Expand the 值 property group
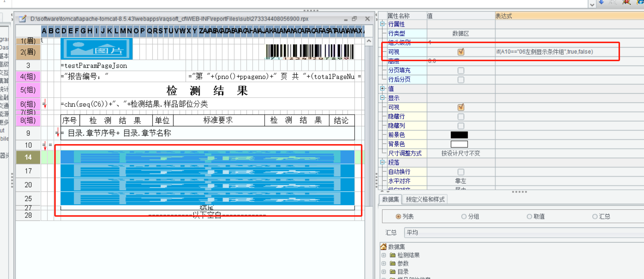The height and width of the screenshot is (279, 644). tap(383, 88)
